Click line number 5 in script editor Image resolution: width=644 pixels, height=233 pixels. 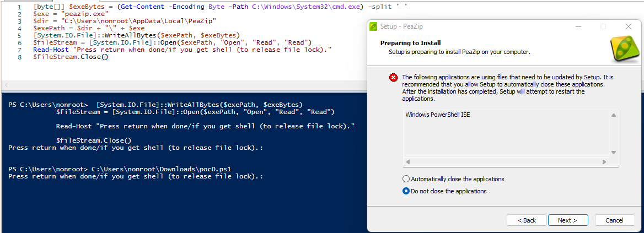coord(20,35)
